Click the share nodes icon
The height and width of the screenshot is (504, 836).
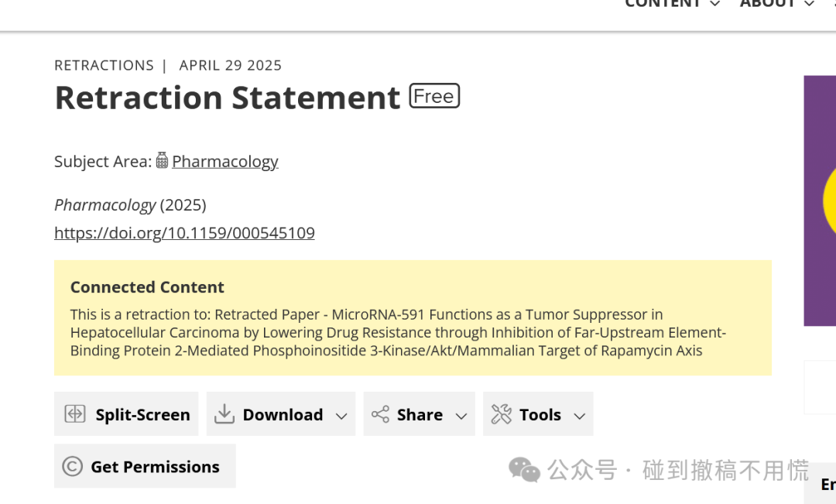pyautogui.click(x=380, y=414)
